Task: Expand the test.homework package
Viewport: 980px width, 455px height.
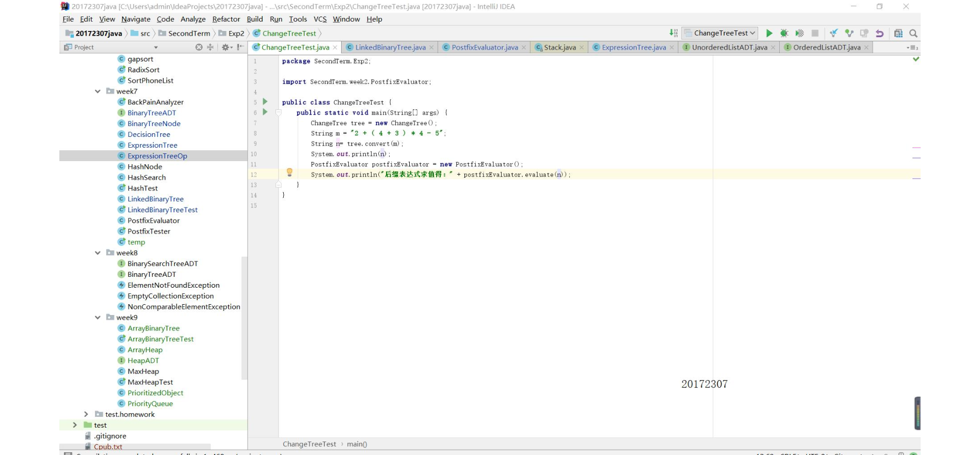Action: 86,414
